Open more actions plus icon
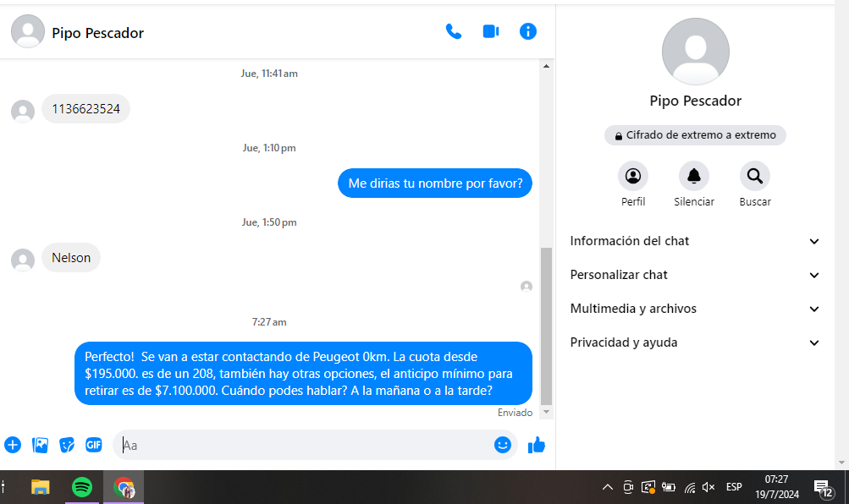 click(13, 445)
